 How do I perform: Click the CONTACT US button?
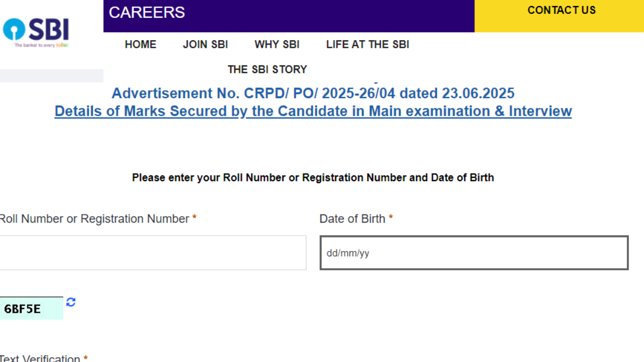click(561, 10)
